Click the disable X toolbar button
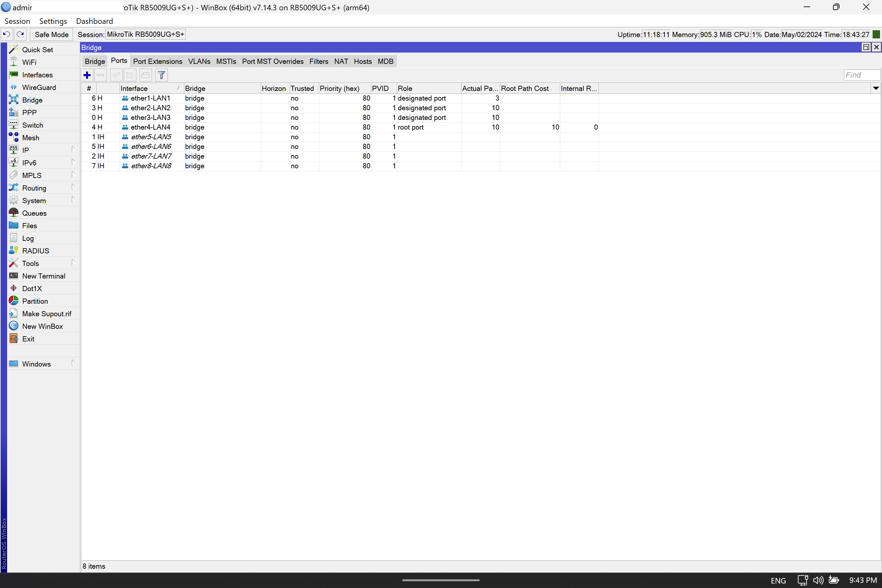882x588 pixels. [130, 75]
